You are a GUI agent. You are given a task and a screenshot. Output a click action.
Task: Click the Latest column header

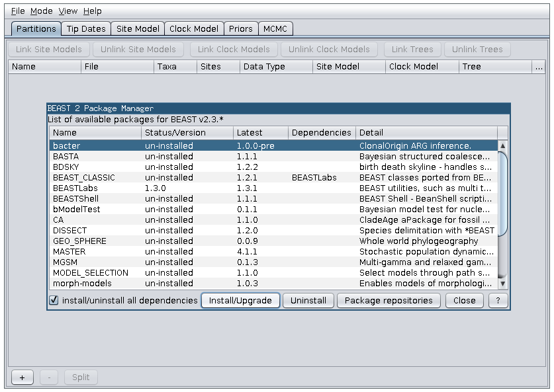tap(261, 133)
